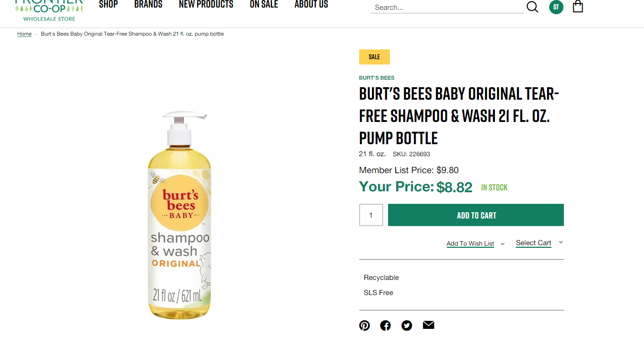Share product on Pinterest

coord(365,325)
